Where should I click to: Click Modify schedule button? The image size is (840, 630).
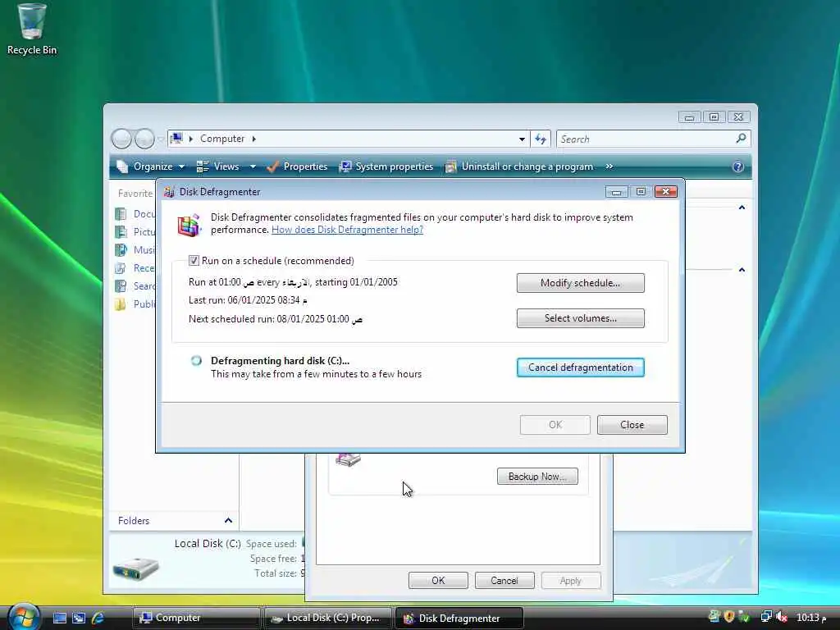[580, 283]
